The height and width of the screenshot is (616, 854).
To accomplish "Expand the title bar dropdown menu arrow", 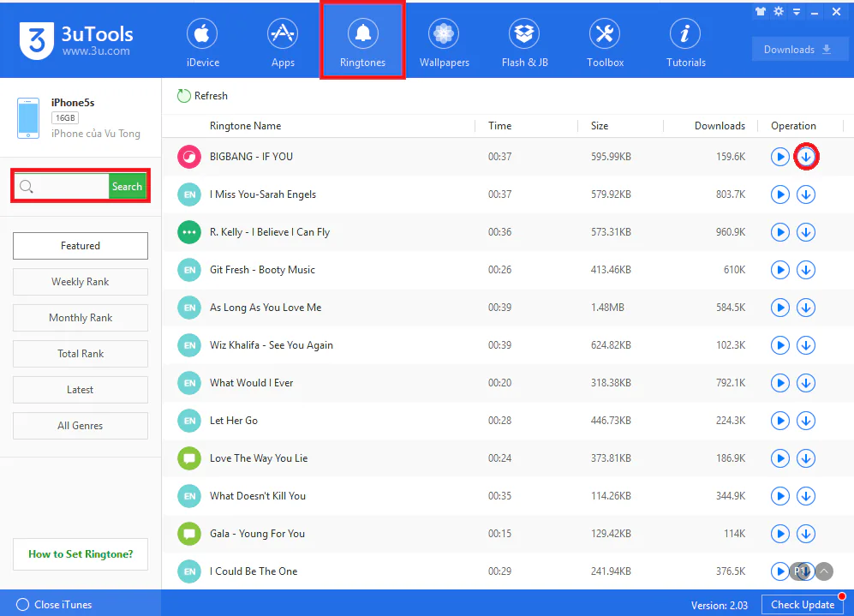I will coord(797,11).
